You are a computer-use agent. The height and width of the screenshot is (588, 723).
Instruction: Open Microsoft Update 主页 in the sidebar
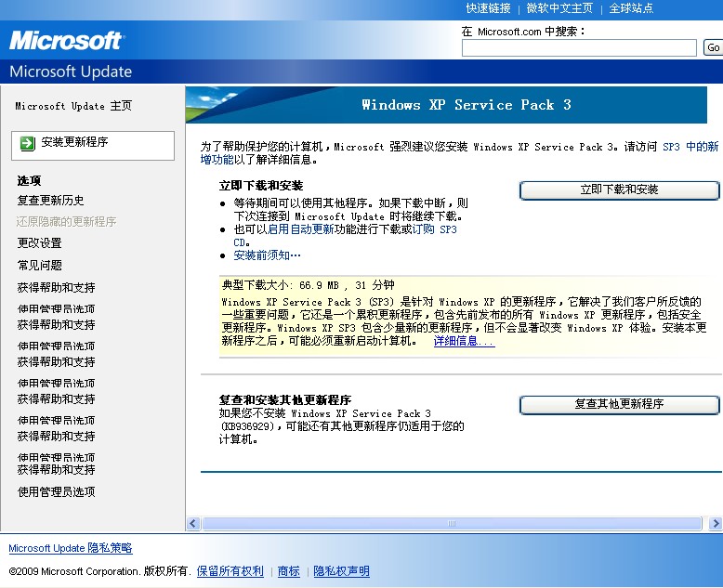[x=73, y=106]
